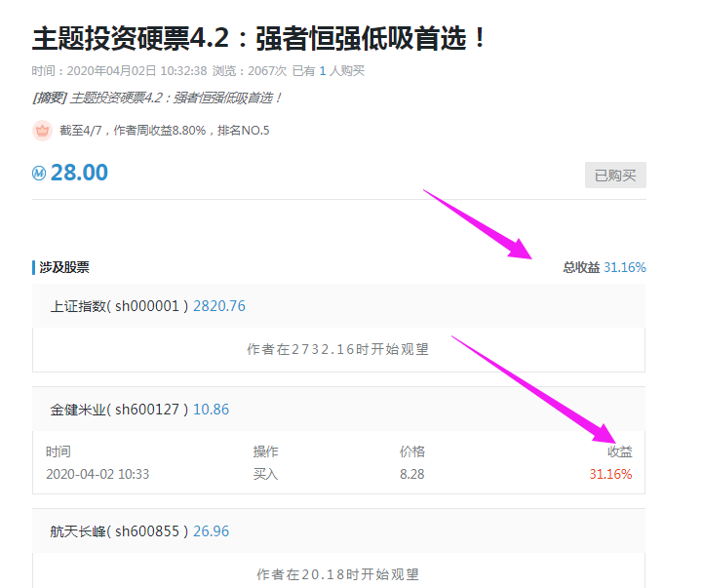Click price value 28.00
Viewport: 702px width, 588px height.
click(79, 173)
